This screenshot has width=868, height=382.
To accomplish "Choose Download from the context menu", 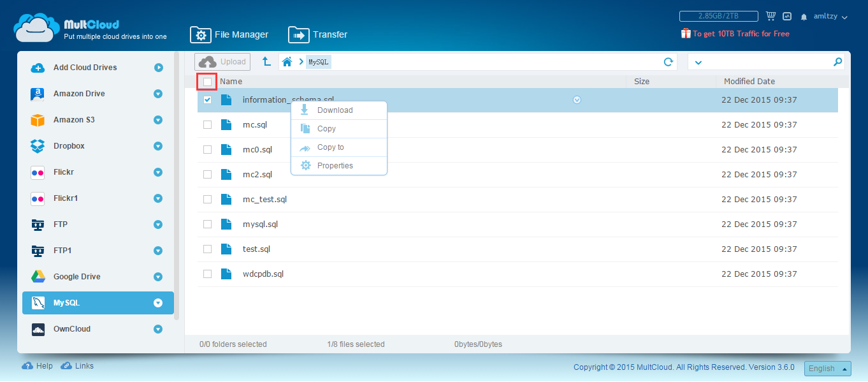I will [x=339, y=110].
